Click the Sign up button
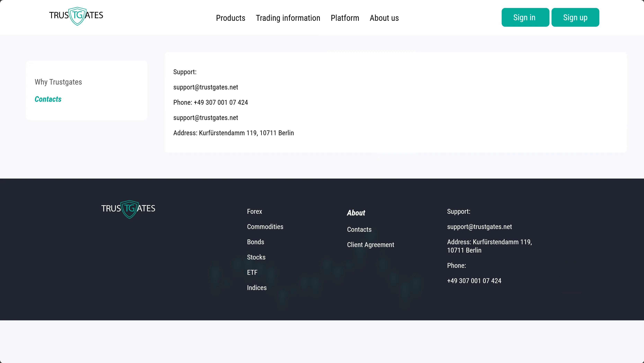The image size is (644, 363). (x=575, y=17)
